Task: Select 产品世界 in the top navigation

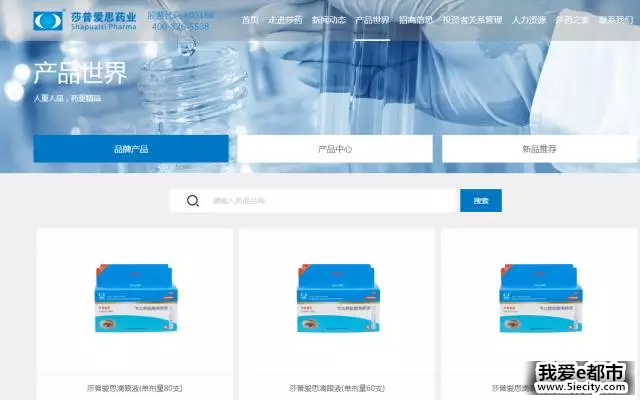Action: (372, 20)
